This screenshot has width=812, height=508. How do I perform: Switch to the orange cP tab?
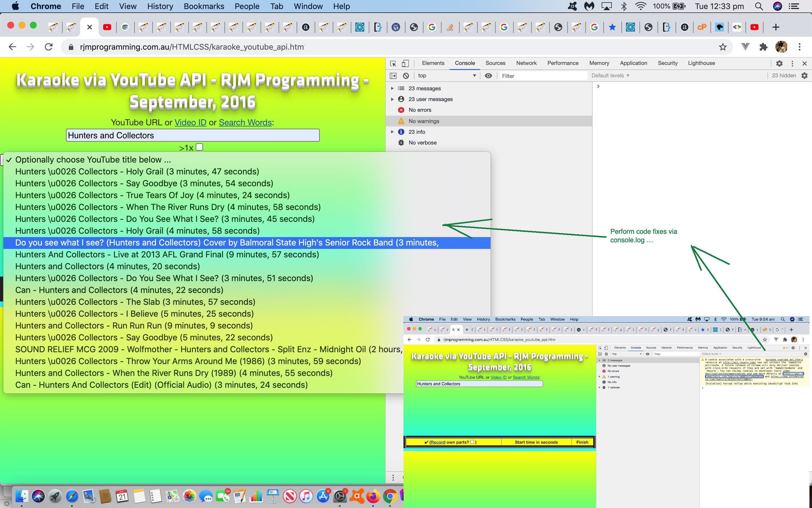[x=702, y=27]
